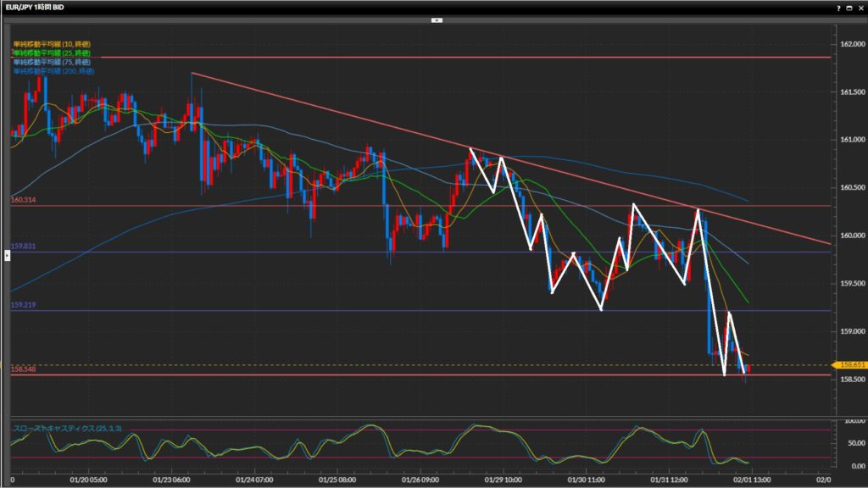Select the SMA (200) indicator label
The image size is (868, 488).
tap(53, 71)
